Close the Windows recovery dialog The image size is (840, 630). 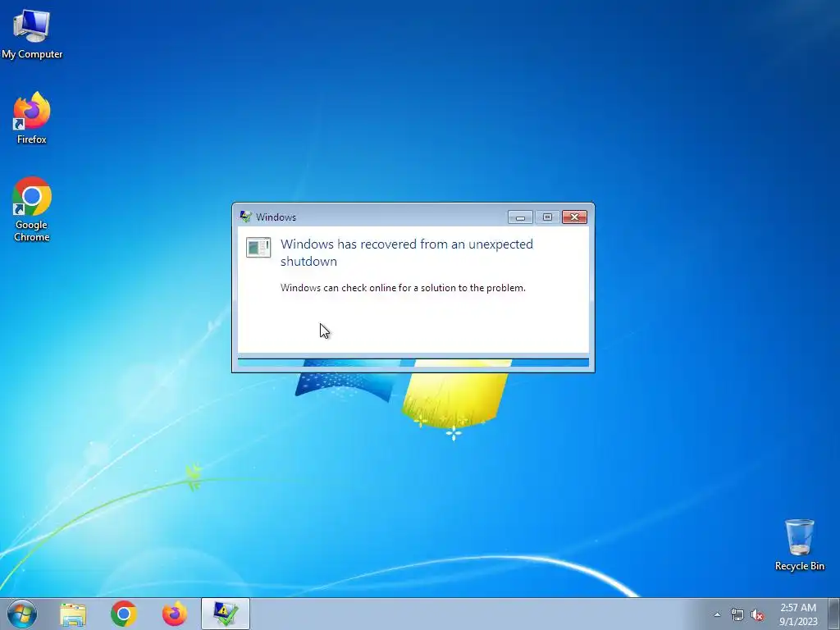574,217
